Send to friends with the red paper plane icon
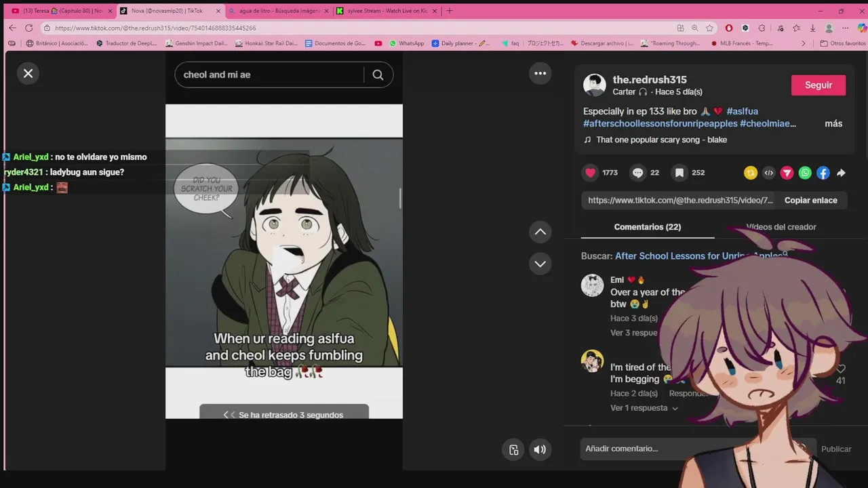 pyautogui.click(x=787, y=173)
